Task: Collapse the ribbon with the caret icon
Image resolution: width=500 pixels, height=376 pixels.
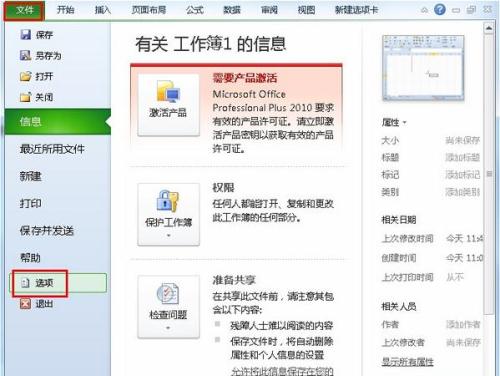Action: point(424,10)
